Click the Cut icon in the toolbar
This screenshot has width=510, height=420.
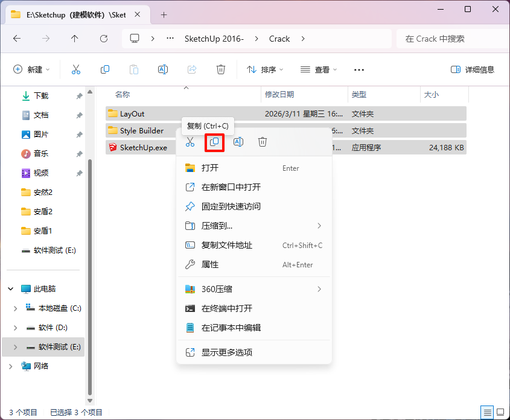pos(76,69)
